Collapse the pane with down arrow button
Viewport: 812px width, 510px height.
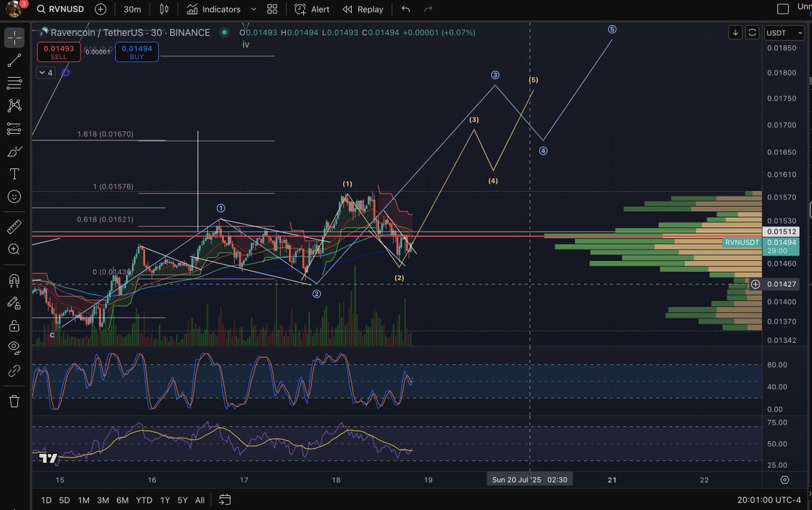[x=736, y=32]
